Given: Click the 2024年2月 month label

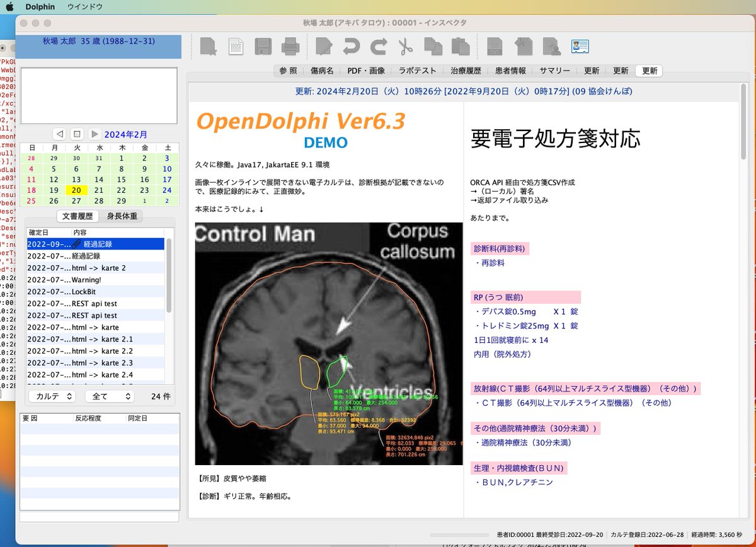Looking at the screenshot, I should (x=126, y=134).
